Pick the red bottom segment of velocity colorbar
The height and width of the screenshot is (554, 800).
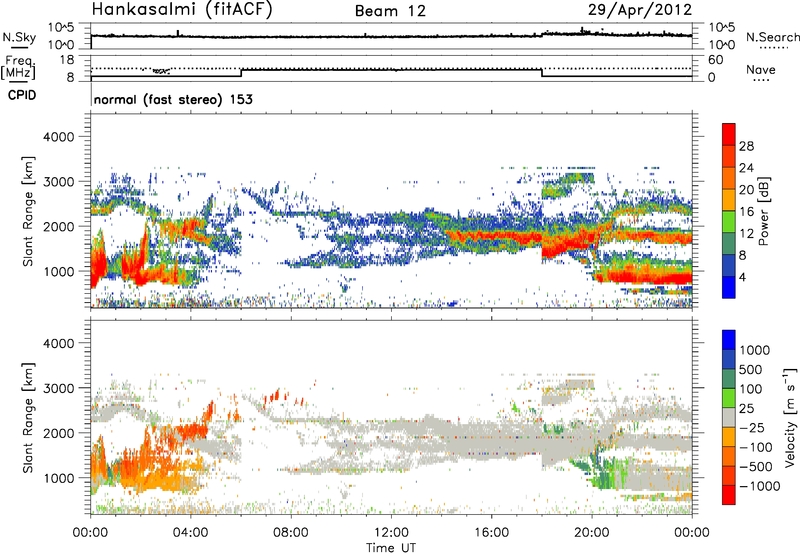tap(729, 495)
